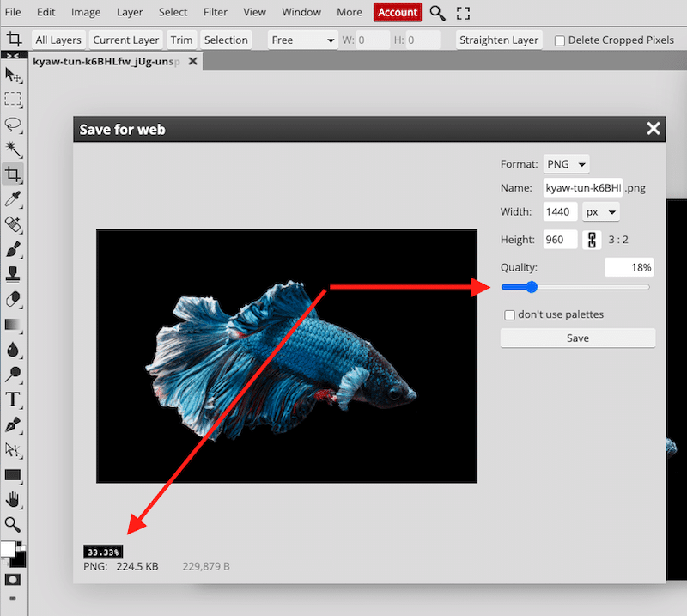687x616 pixels.
Task: Close the Save for web dialog
Action: (654, 129)
